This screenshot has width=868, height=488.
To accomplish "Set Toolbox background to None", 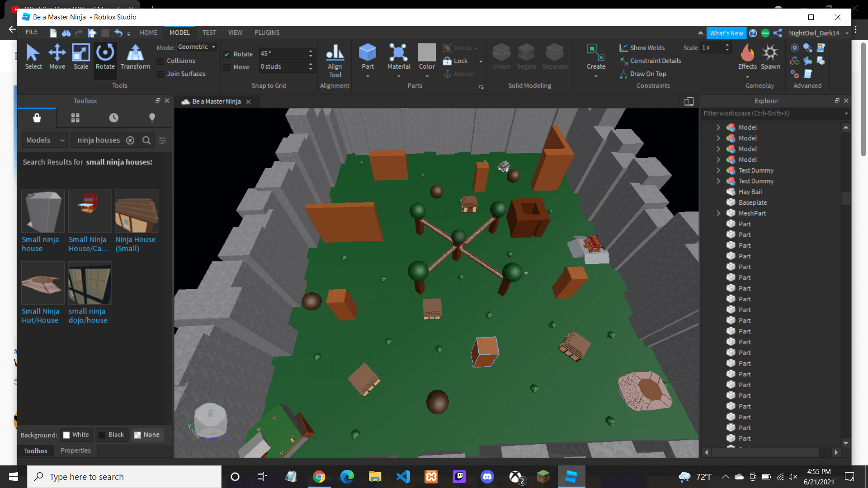I will click(147, 435).
